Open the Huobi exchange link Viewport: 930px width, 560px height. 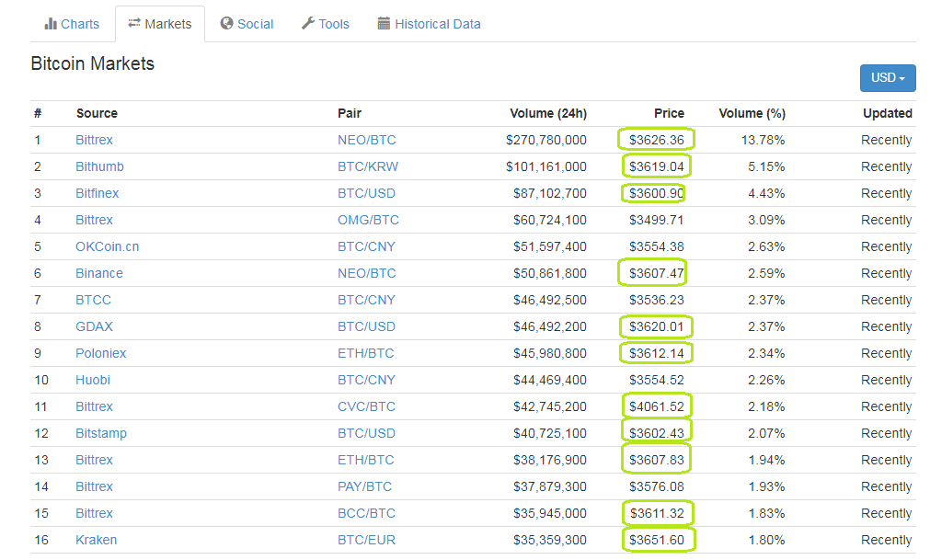click(93, 380)
